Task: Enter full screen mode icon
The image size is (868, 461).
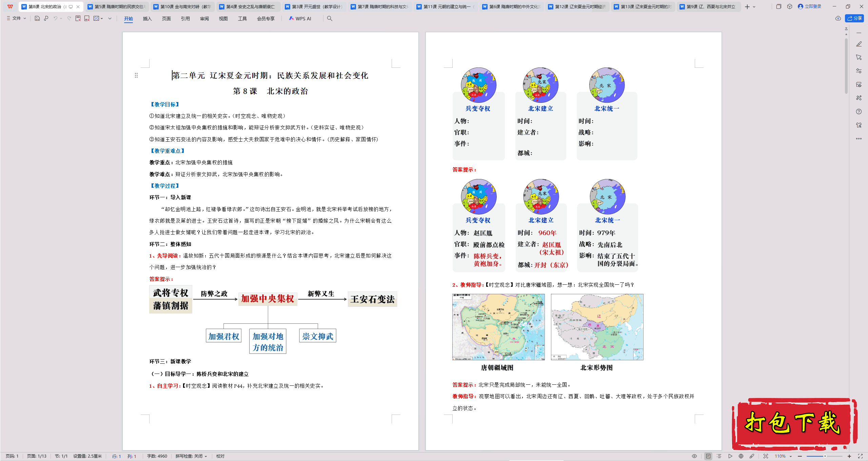Action: (x=860, y=456)
